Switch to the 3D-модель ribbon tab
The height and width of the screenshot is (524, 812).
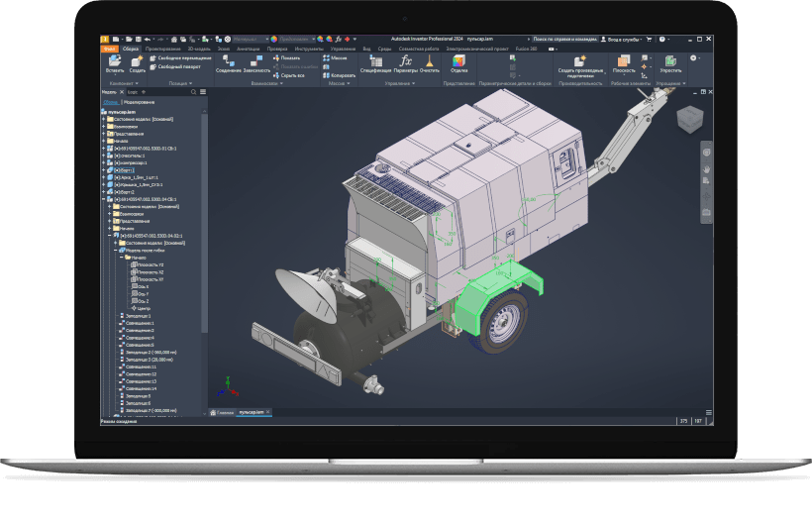(200, 48)
